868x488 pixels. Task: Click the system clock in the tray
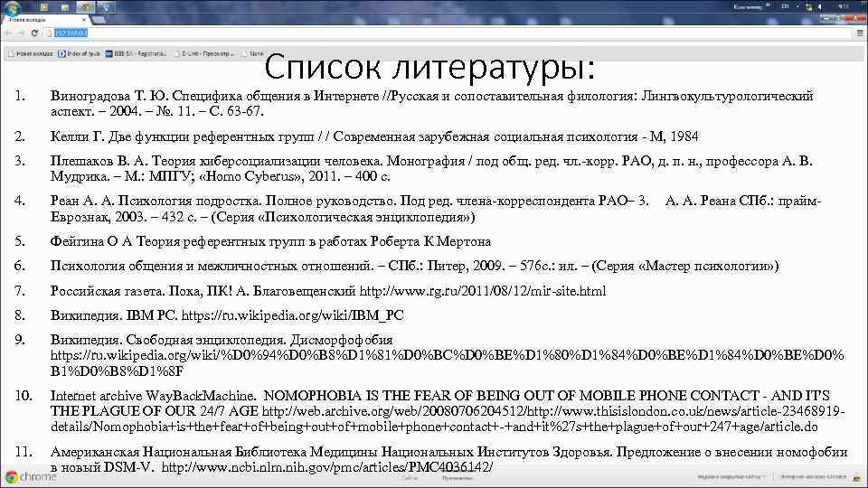point(844,6)
